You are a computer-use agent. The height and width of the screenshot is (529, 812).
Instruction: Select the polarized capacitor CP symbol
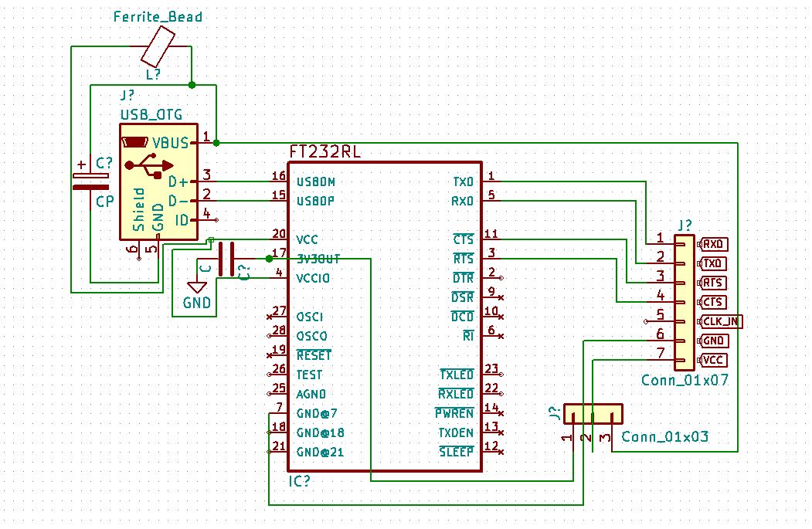tap(90, 181)
